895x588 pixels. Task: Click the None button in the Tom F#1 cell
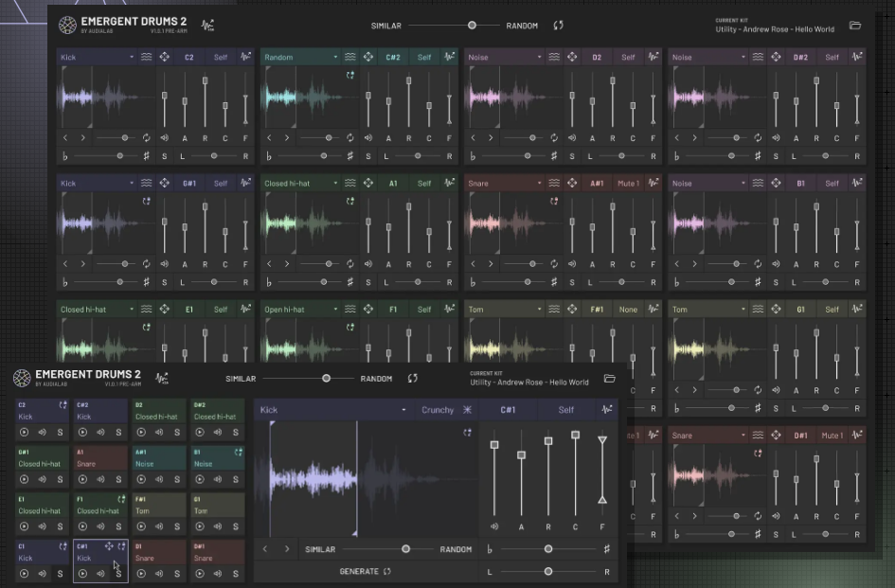pos(629,309)
